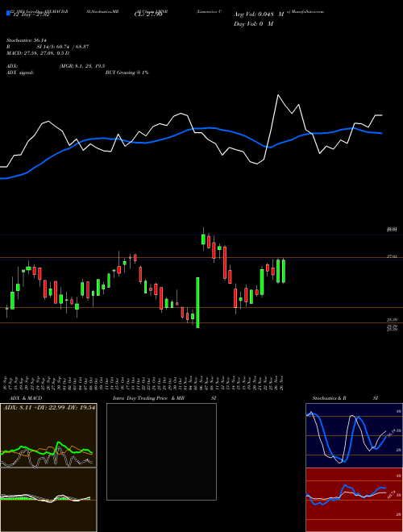The width and height of the screenshot is (403, 532).
Task: Click the 27.92 price level label
Action: pos(392,257)
